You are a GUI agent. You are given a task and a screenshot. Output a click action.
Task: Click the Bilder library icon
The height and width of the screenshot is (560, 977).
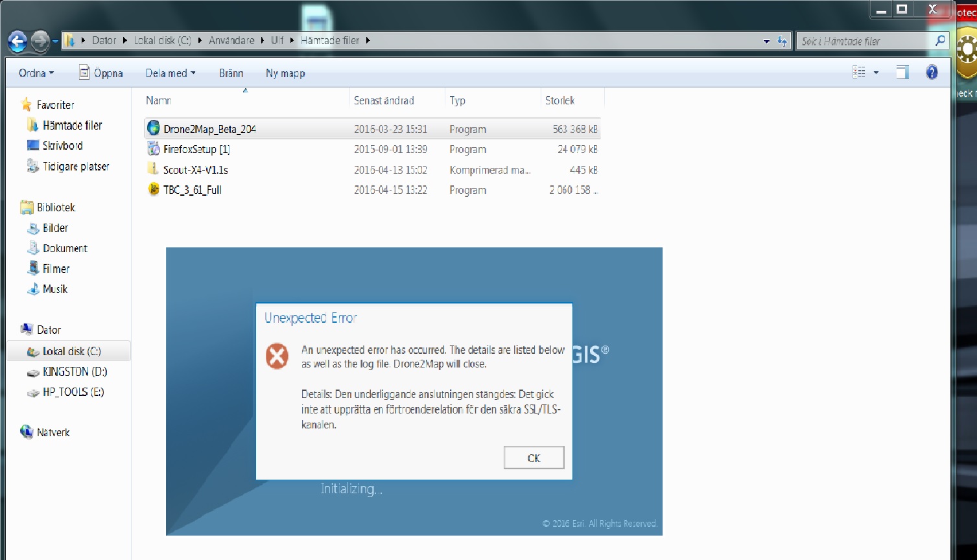coord(33,228)
